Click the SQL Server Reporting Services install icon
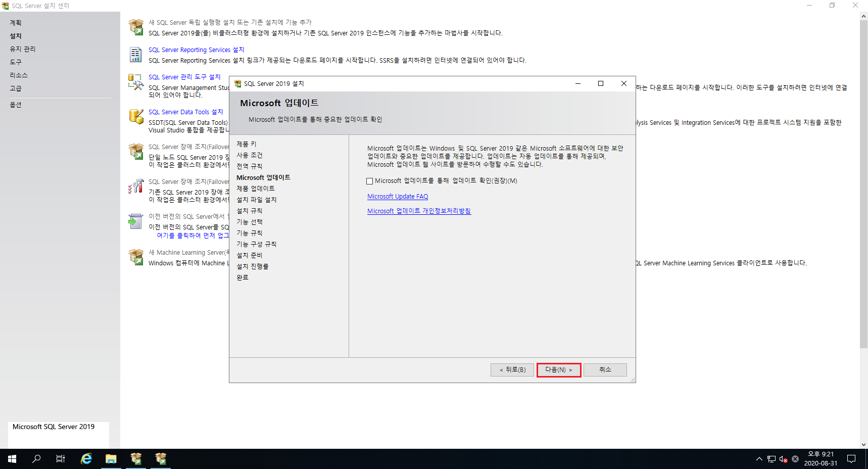The image size is (868, 469). [x=136, y=55]
